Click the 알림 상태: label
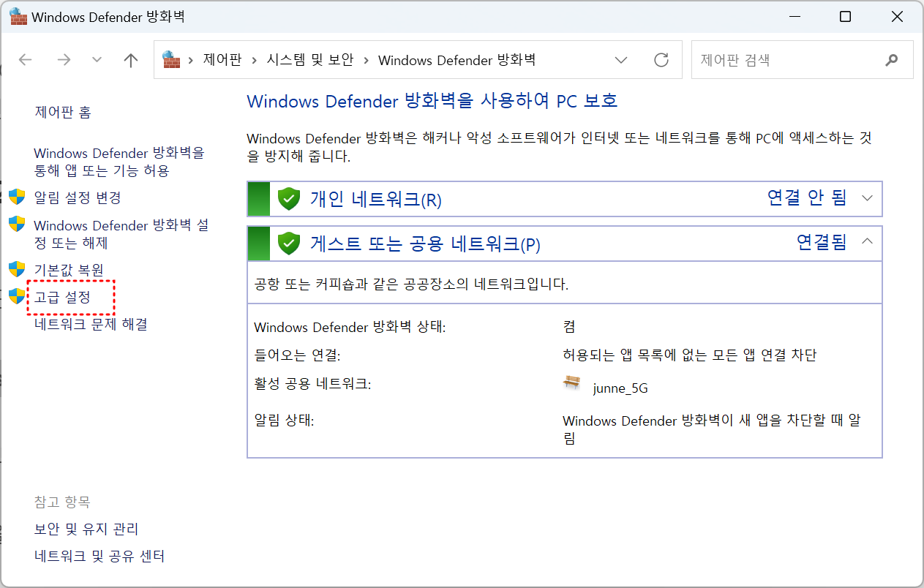 tap(284, 421)
